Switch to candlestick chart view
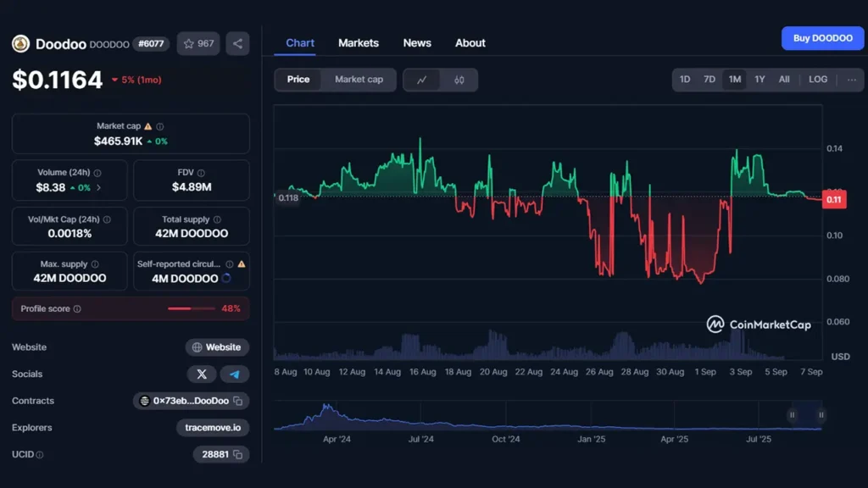 pos(459,80)
